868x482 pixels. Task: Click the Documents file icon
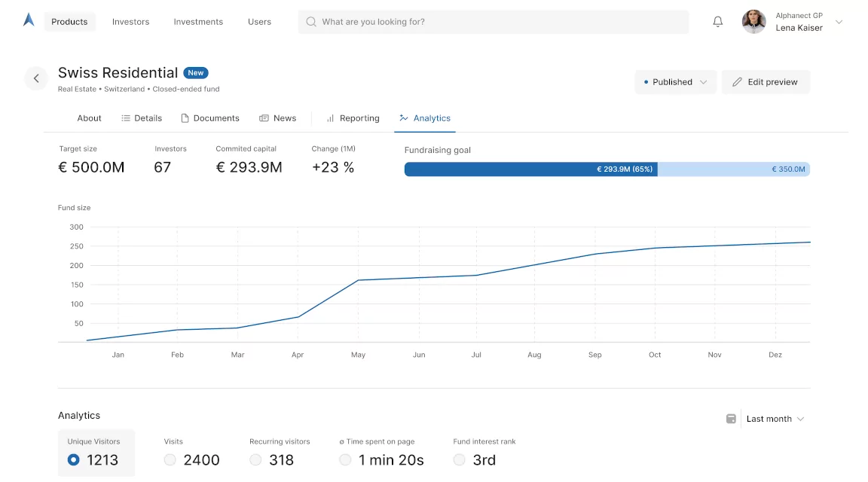(185, 118)
